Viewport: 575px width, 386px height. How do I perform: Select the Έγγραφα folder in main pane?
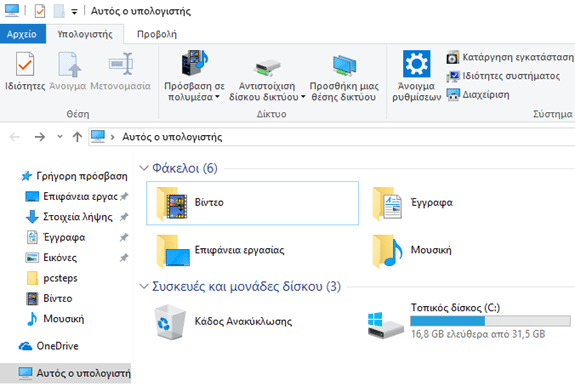[413, 203]
